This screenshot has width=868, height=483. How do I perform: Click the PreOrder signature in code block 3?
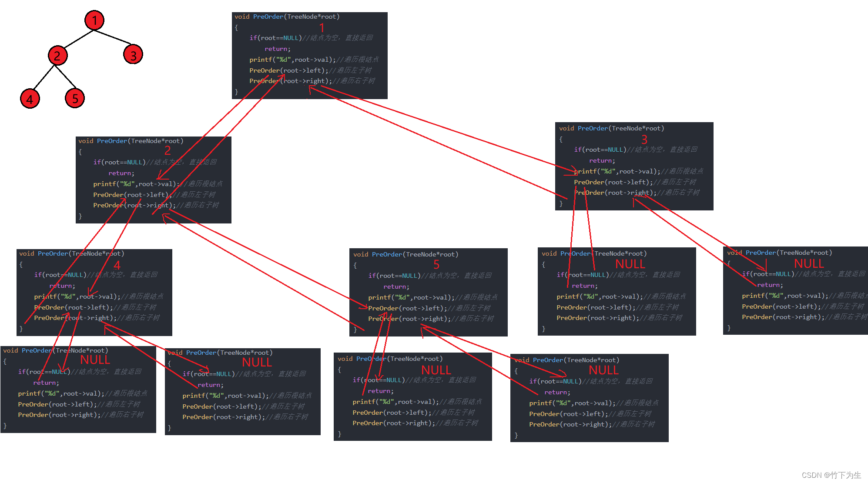point(612,128)
